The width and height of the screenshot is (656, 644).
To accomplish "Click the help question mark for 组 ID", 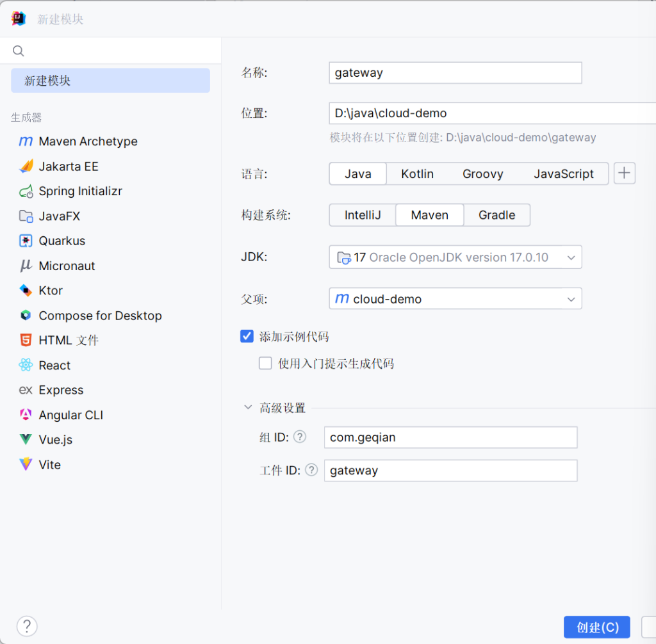I will [299, 437].
